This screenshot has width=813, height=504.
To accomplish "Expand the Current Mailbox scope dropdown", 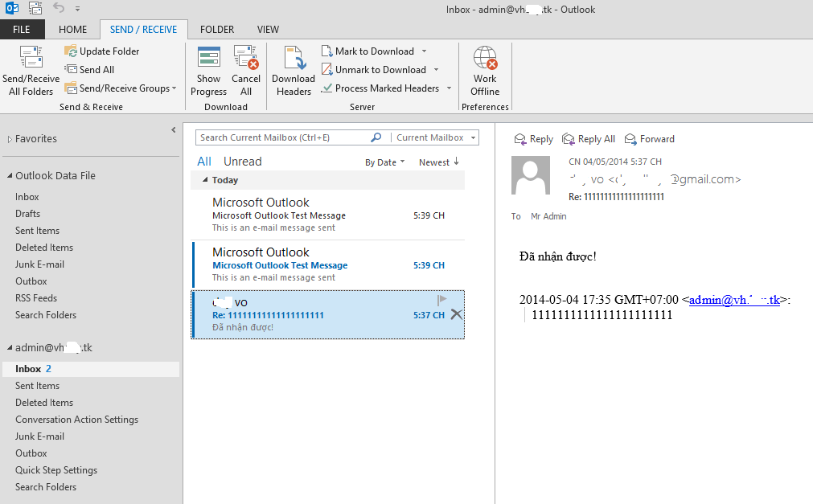I will (473, 137).
